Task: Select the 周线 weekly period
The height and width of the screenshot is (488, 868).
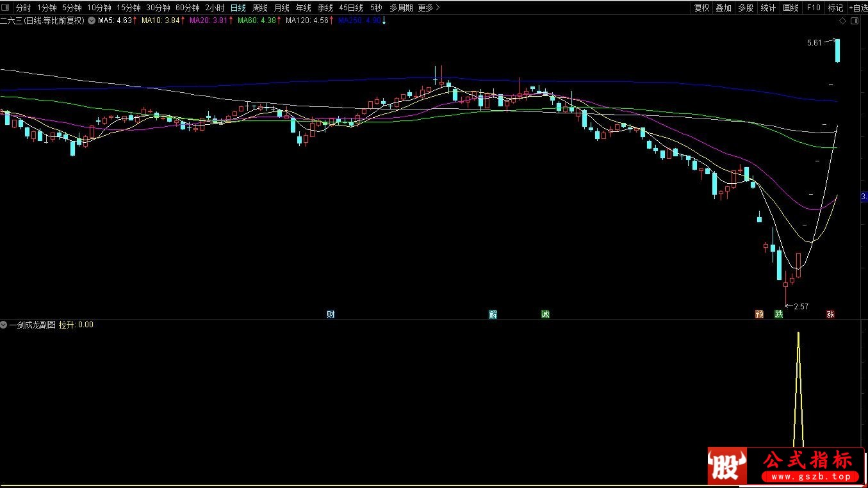Action: coord(259,8)
